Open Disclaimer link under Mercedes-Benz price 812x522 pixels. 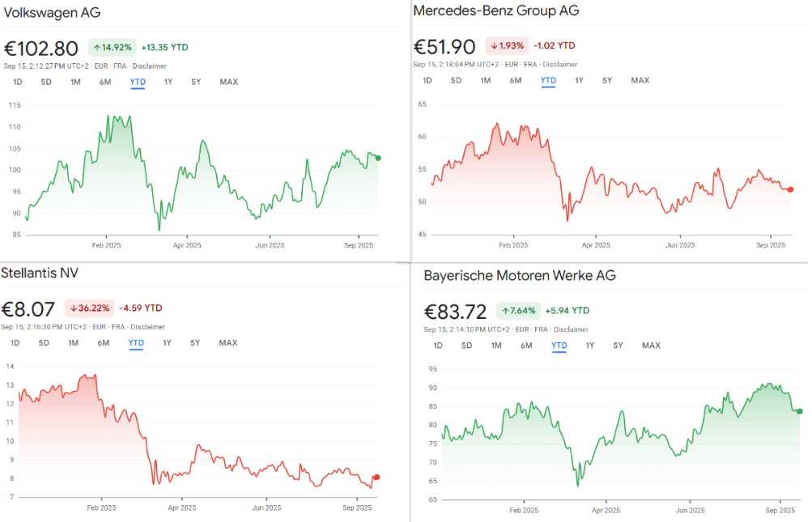(559, 64)
